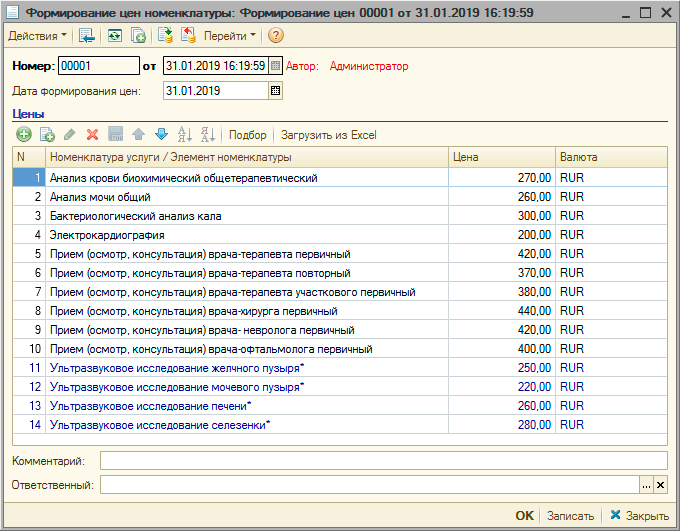Image resolution: width=680 pixels, height=531 pixels.
Task: Click the Copy row icon in Цены toolbar
Action: click(x=46, y=135)
